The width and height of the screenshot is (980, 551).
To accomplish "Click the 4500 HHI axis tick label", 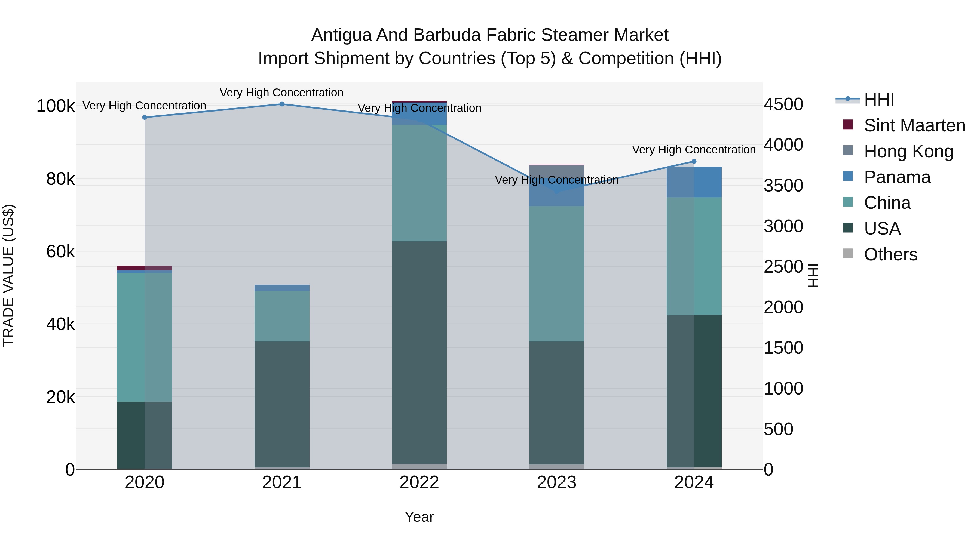I will tap(784, 104).
